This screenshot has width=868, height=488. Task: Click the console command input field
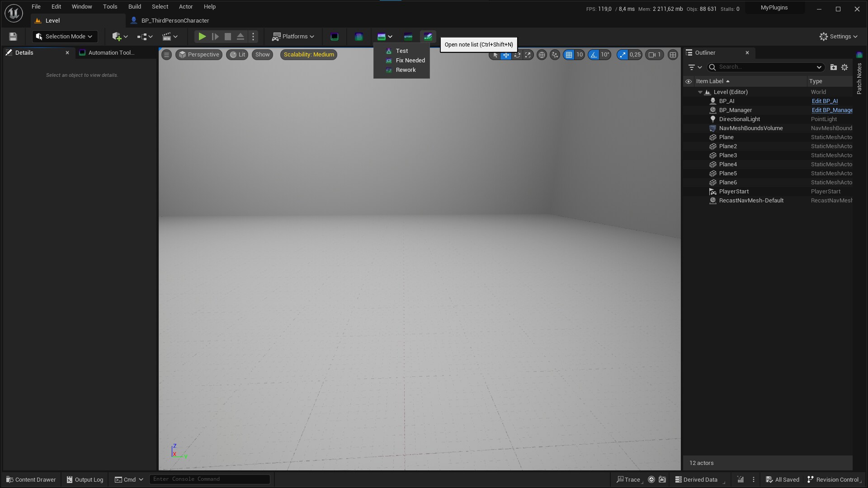[210, 479]
